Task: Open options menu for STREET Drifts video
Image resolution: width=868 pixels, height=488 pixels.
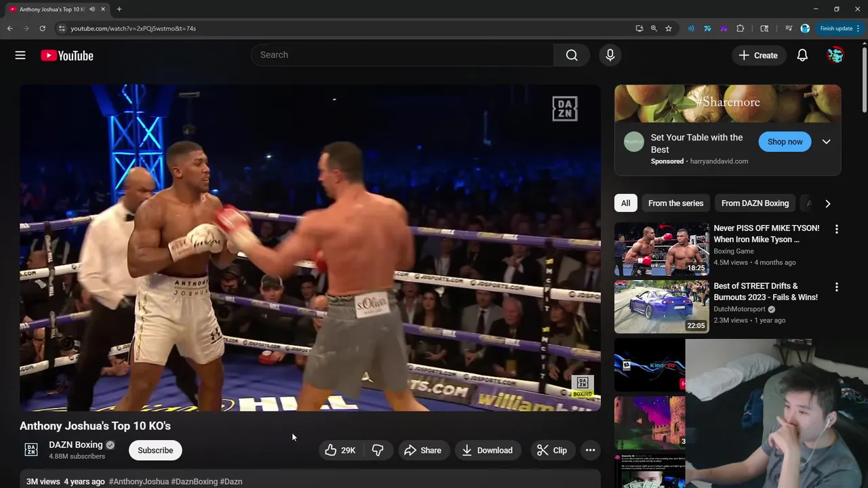Action: 836,287
